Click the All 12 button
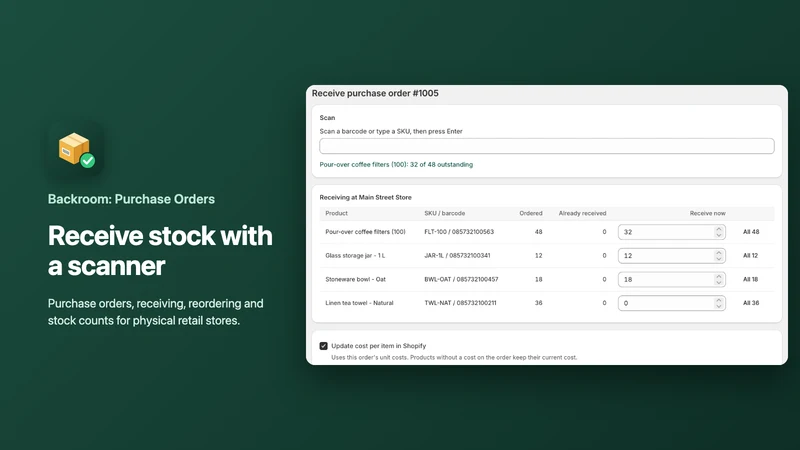Viewport: 800px width, 450px height. tap(751, 256)
